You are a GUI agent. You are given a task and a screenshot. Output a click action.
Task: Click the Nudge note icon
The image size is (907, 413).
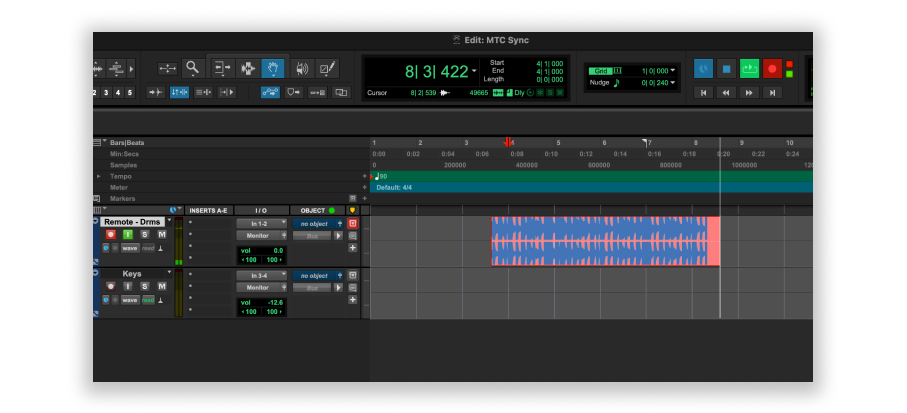[616, 83]
